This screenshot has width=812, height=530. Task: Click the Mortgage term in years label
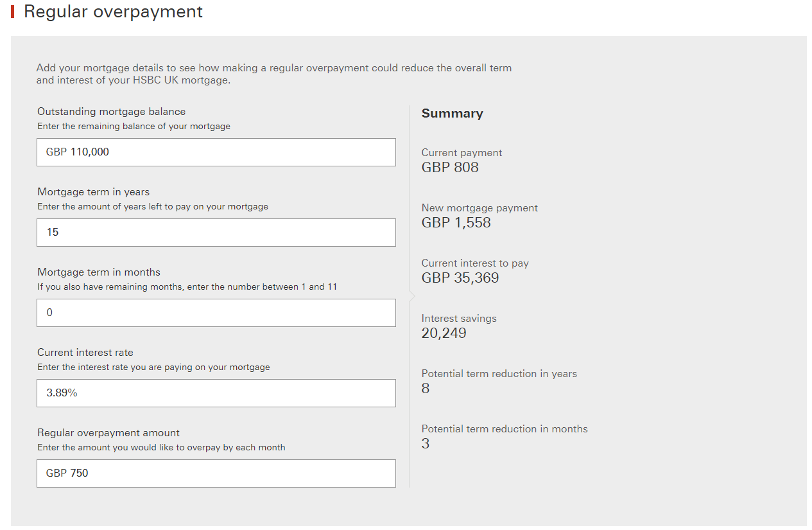click(x=93, y=192)
